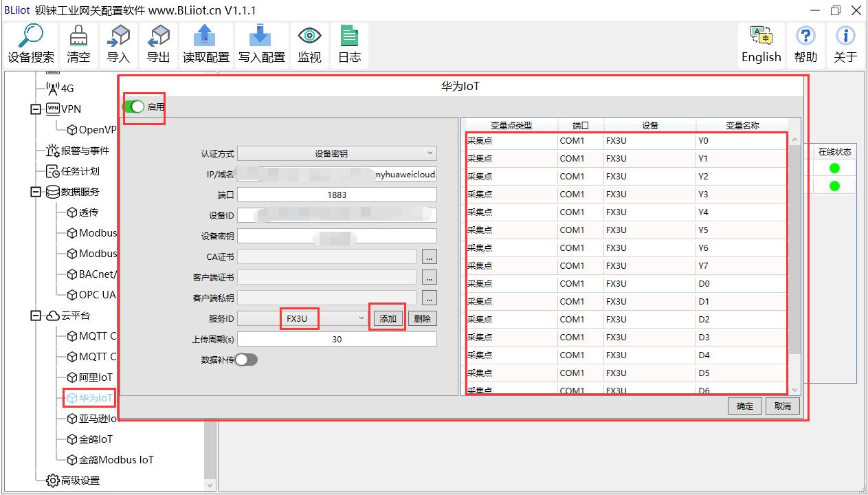This screenshot has height=495, width=868.
Task: Click the 添加 button
Action: (388, 318)
